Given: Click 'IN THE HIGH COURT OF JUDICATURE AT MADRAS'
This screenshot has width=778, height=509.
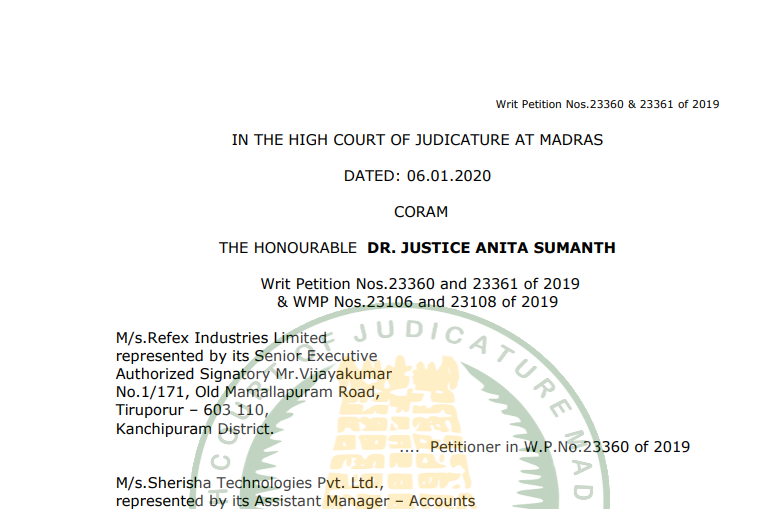Looking at the screenshot, I should (417, 140).
